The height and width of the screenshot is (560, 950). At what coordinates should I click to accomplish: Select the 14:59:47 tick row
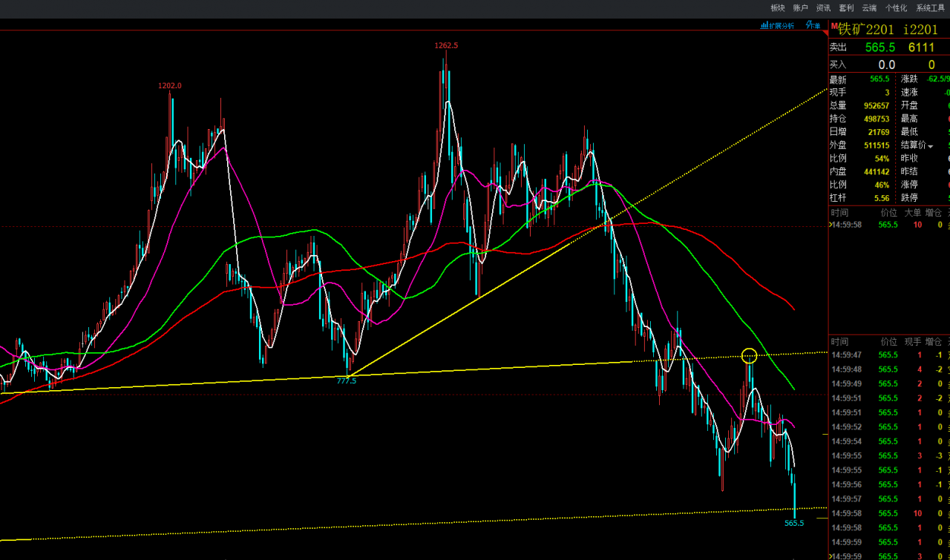point(889,355)
